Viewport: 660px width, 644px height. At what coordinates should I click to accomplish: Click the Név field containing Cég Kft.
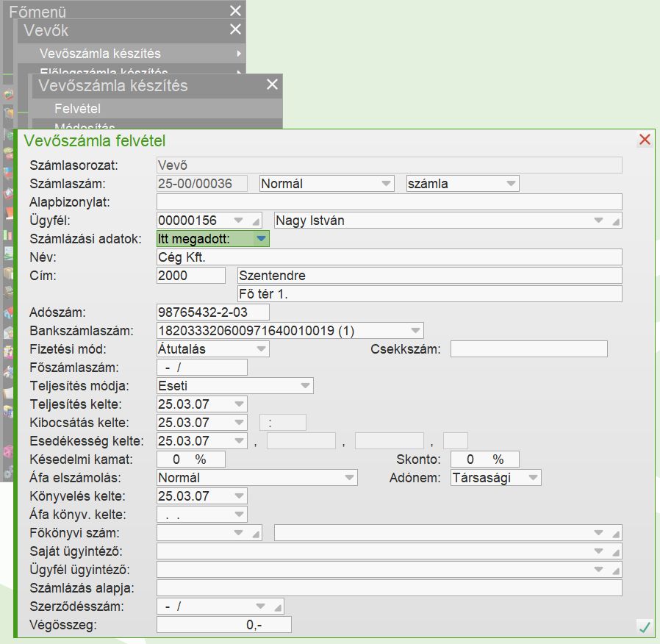click(x=390, y=257)
